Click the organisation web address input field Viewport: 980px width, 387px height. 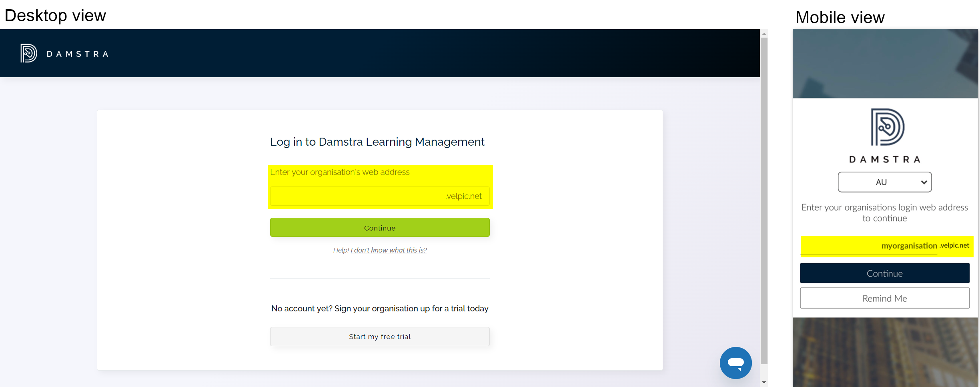379,196
